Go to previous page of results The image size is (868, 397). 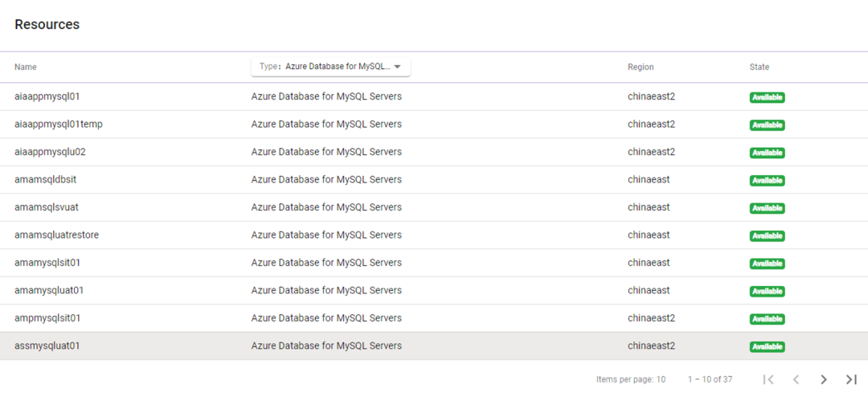[x=796, y=379]
